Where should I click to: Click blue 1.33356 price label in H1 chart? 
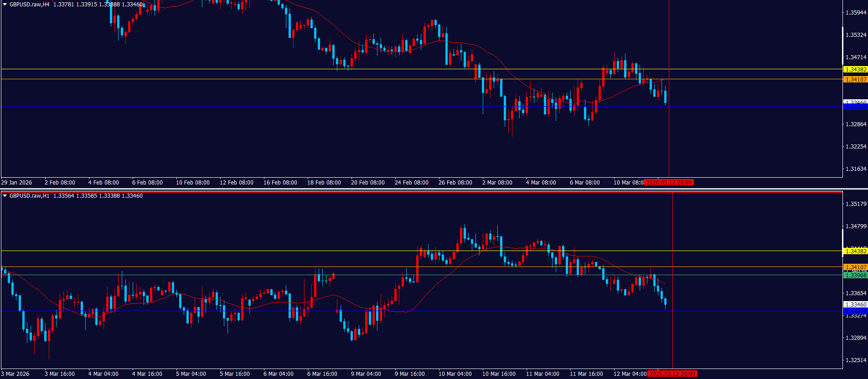click(x=855, y=311)
